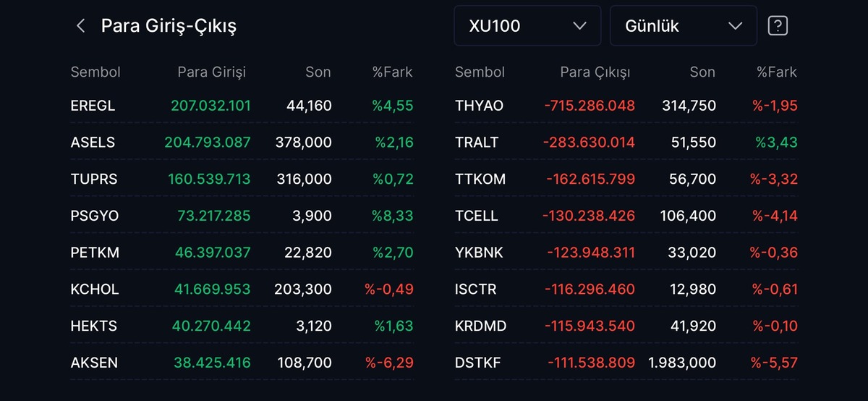
Task: Open the question mark help icon
Action: coord(778,26)
